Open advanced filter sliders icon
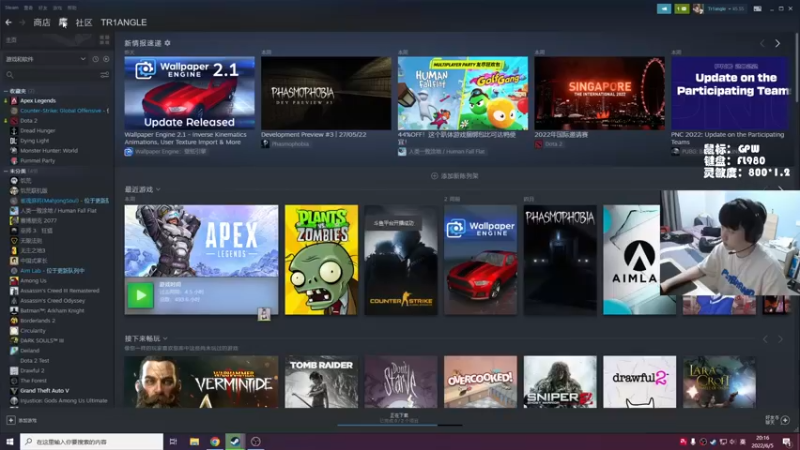This screenshot has height=450, width=800. click(x=105, y=75)
